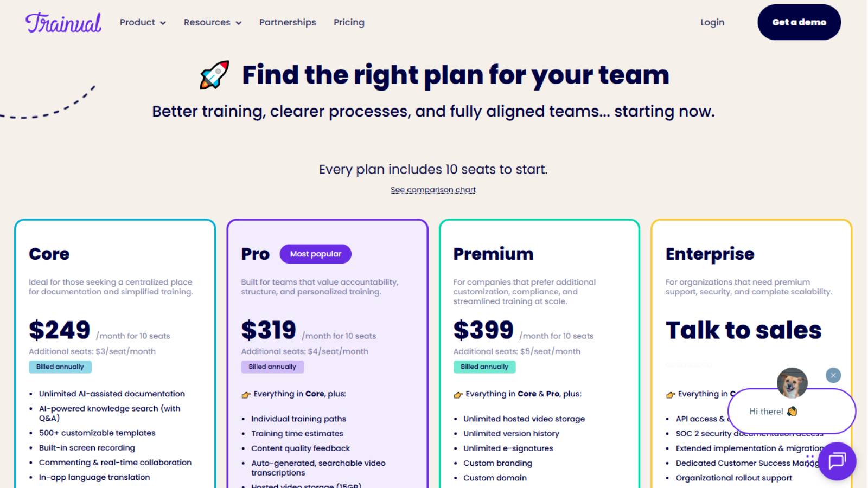Click the Login link
Image resolution: width=868 pixels, height=488 pixels.
pos(712,23)
